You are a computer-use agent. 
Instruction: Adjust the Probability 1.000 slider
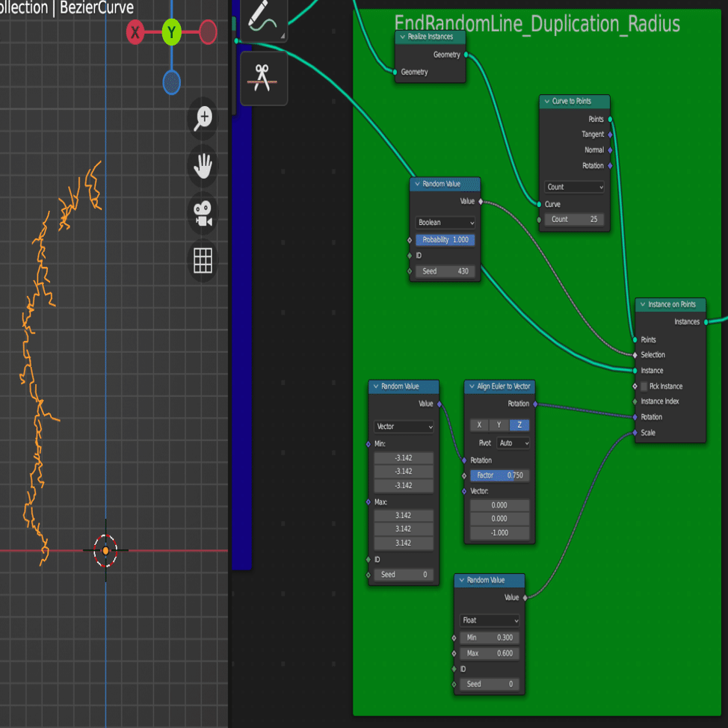[445, 240]
